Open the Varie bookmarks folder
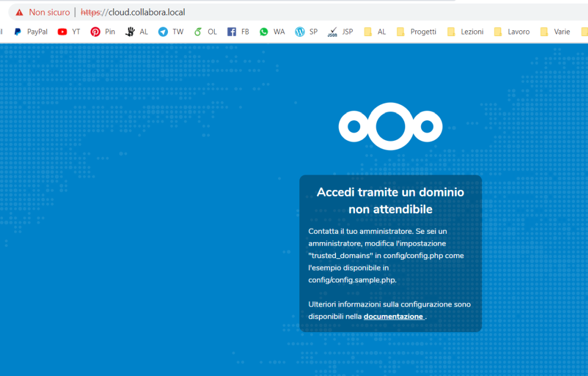Screen dimensions: 588x376 point(555,32)
